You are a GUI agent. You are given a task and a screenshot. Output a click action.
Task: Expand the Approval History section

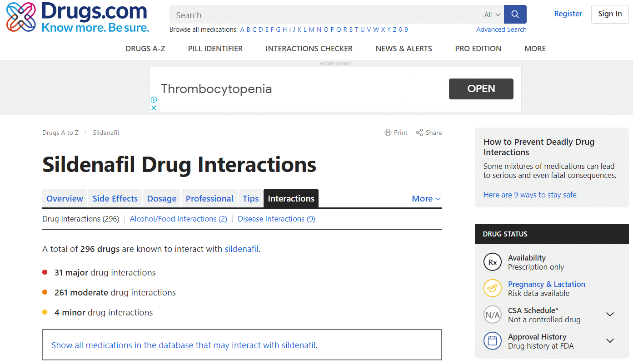pyautogui.click(x=610, y=341)
